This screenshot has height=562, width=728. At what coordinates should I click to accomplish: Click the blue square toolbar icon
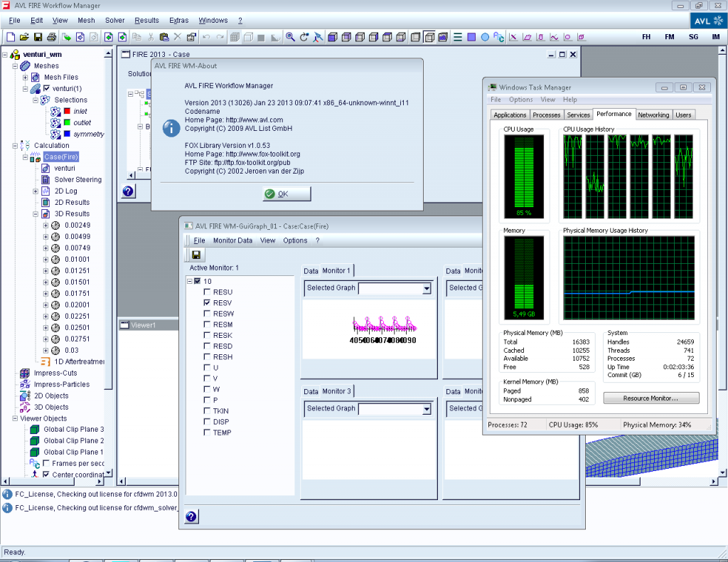(x=471, y=37)
